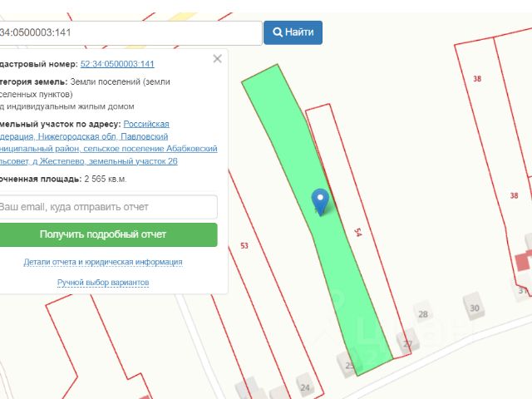Close the parcel information popup
The width and height of the screenshot is (532, 399).
coord(217,59)
